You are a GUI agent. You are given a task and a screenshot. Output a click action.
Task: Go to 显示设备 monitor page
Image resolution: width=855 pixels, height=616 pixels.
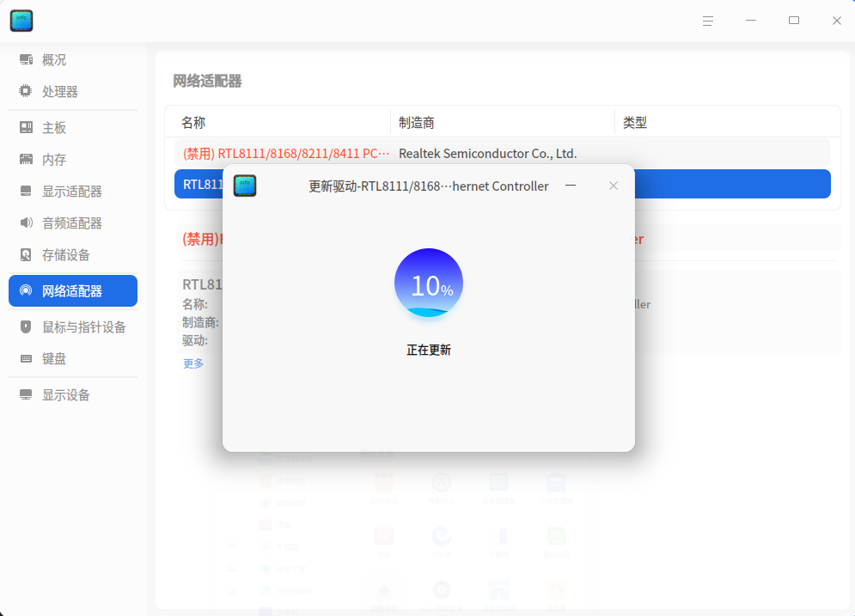pos(73,394)
